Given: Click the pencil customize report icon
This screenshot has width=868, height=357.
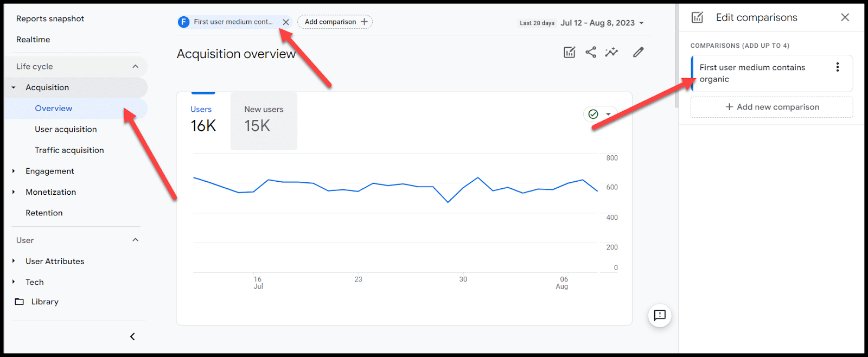Looking at the screenshot, I should pos(638,52).
